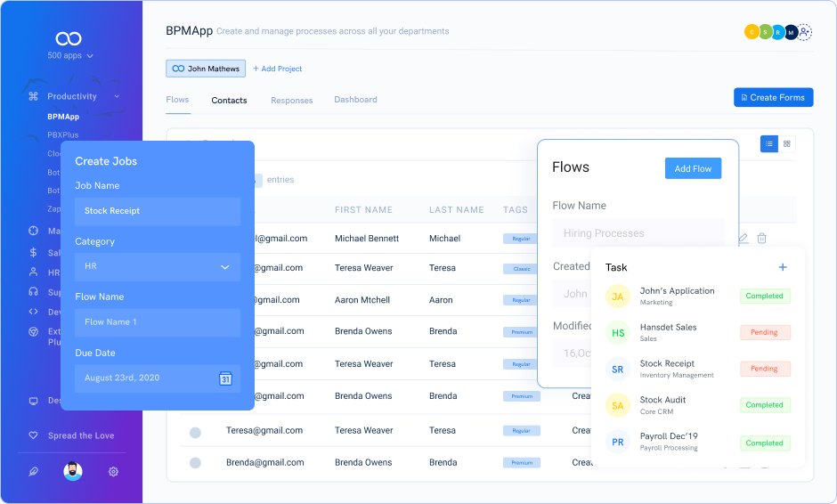Click the trash delete icon in first row
Screen dimensions: 837x504
[x=761, y=238]
